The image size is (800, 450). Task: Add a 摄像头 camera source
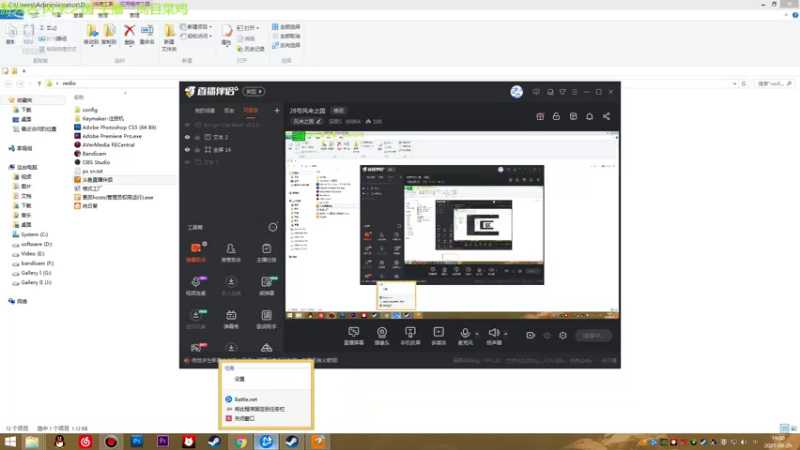pyautogui.click(x=382, y=336)
